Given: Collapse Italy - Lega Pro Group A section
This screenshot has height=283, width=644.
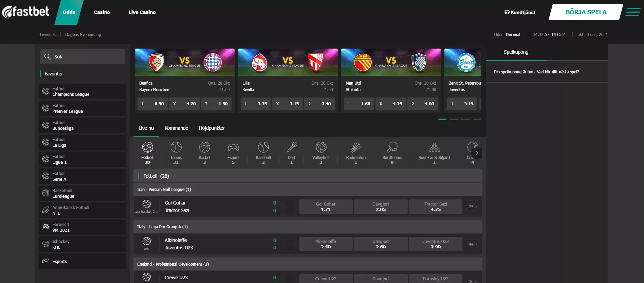Looking at the screenshot, I should [x=308, y=227].
